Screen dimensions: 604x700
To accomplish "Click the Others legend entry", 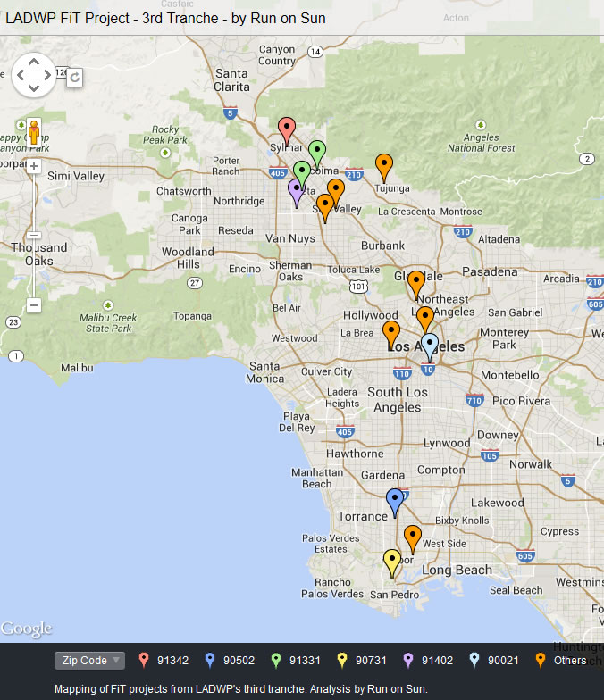I will click(x=561, y=661).
